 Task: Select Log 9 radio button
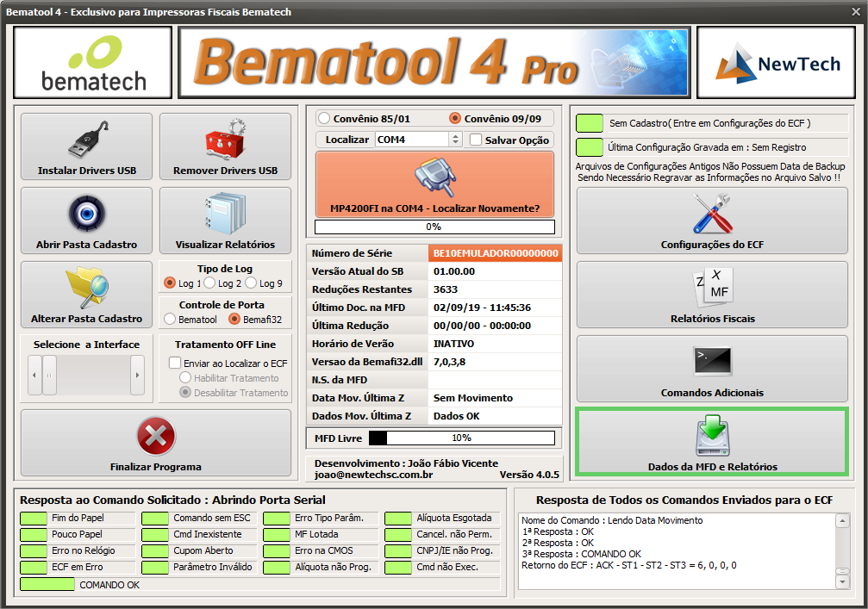(252, 283)
